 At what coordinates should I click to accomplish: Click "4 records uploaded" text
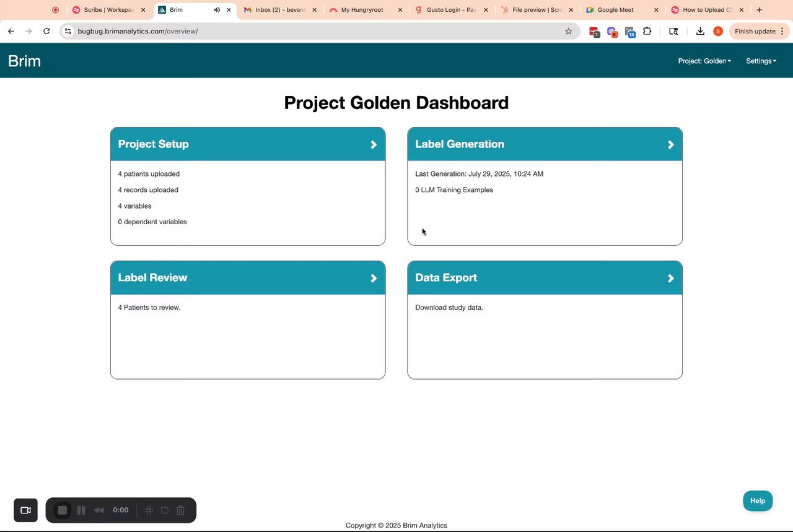[x=148, y=190]
